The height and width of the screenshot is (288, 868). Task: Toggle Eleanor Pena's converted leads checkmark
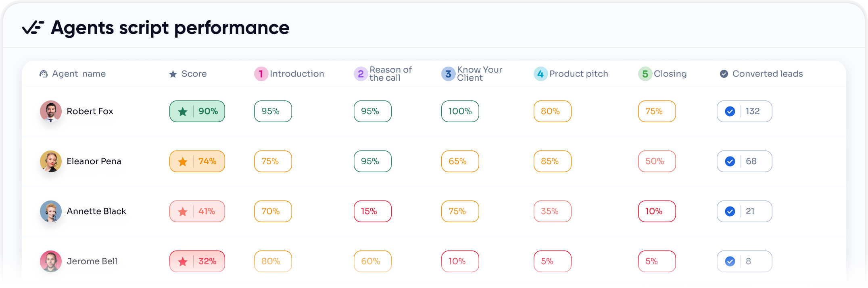(730, 161)
